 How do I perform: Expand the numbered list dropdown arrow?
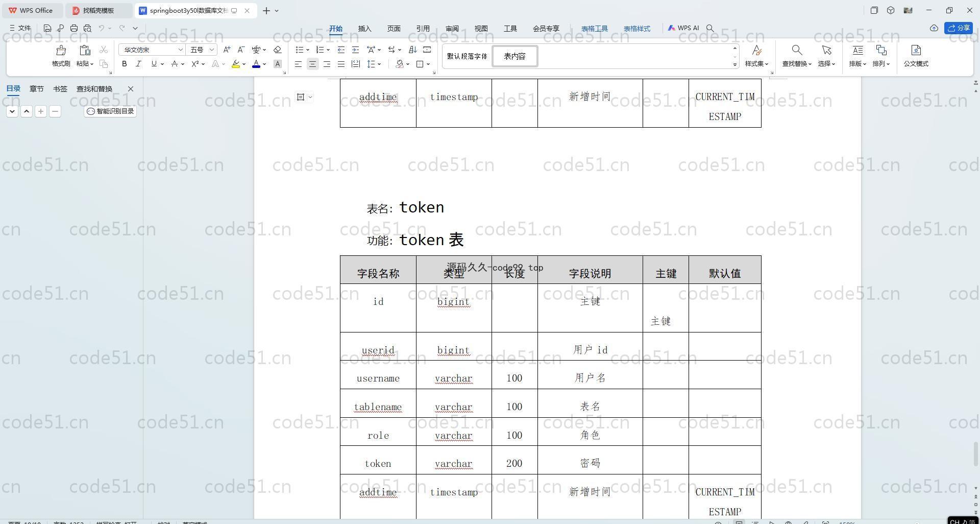pyautogui.click(x=328, y=50)
